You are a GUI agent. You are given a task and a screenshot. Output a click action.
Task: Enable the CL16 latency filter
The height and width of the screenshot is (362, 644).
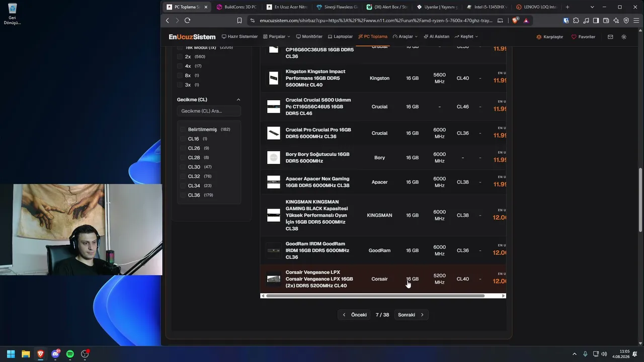(183, 139)
